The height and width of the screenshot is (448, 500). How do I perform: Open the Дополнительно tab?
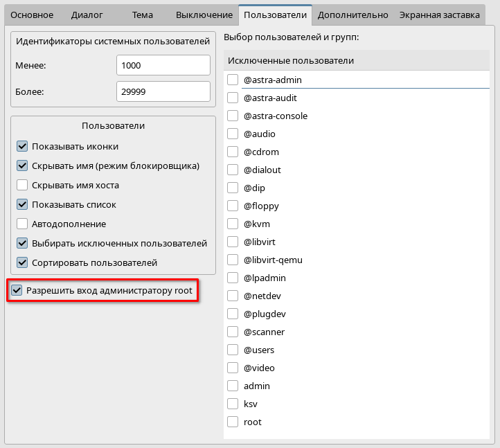pos(352,15)
